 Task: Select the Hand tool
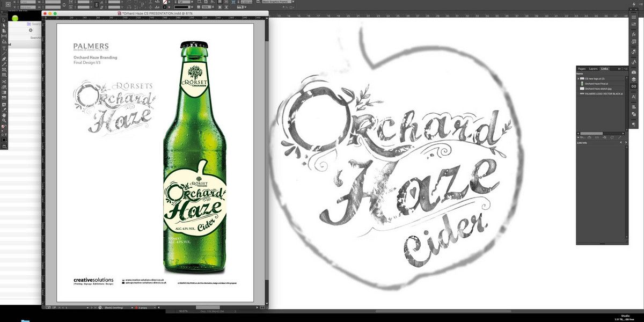[4, 115]
